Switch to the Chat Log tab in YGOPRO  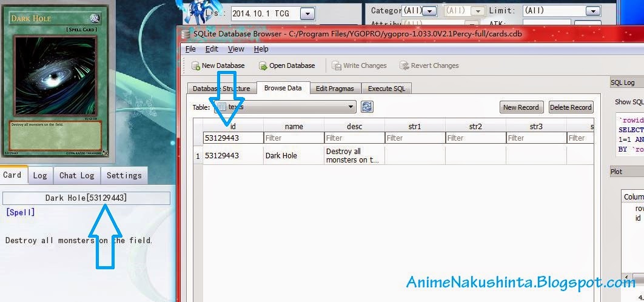pyautogui.click(x=77, y=175)
